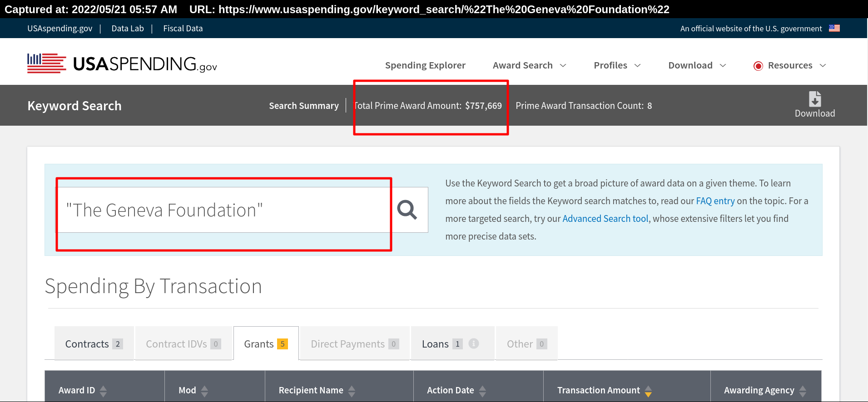Sort by Transaction Amount column arrows

click(x=648, y=391)
